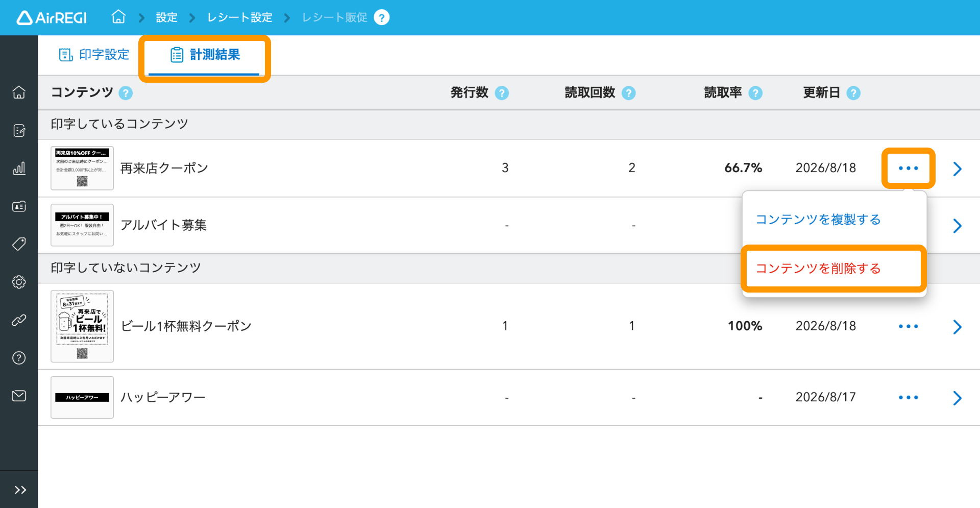Click the ビール1杯無料クーポン thumbnail
The height and width of the screenshot is (508, 980).
[x=82, y=326]
